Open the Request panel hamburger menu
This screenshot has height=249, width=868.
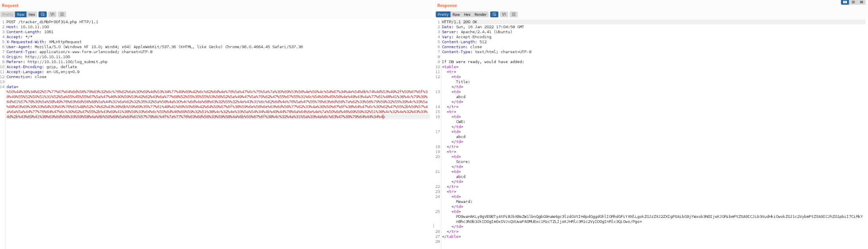[x=62, y=15]
